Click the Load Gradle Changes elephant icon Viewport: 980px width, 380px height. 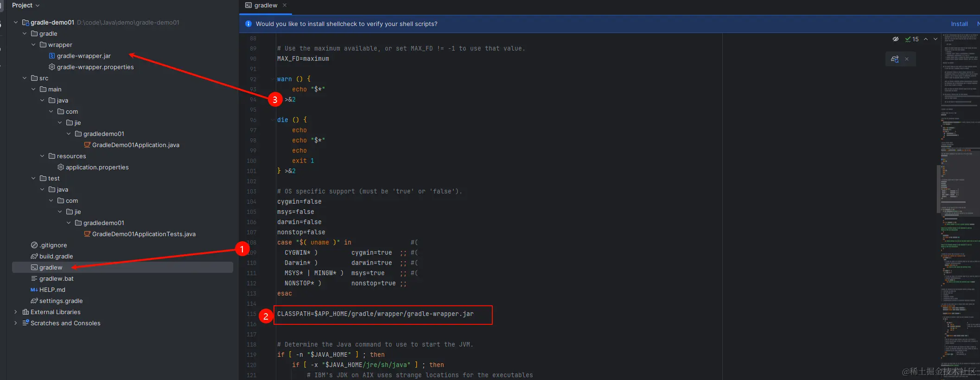click(895, 59)
